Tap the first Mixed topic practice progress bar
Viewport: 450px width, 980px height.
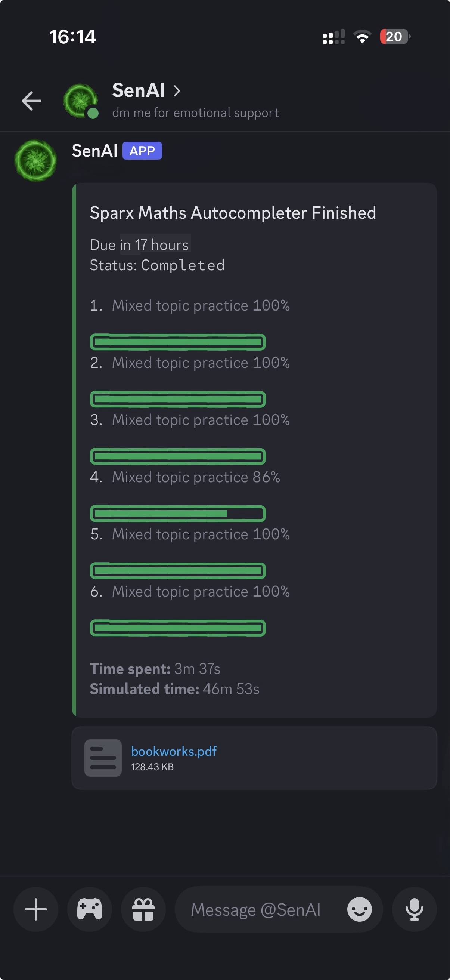(x=177, y=342)
